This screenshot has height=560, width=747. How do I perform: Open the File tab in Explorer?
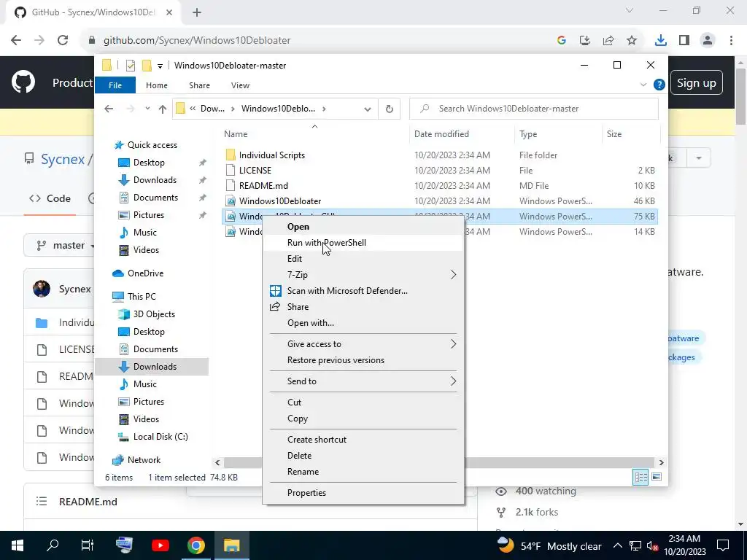pos(115,85)
